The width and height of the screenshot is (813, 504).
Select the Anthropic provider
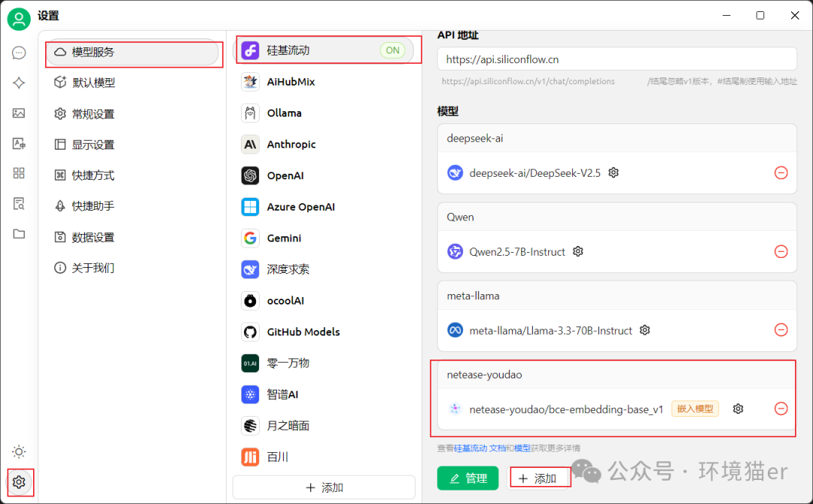tap(324, 144)
